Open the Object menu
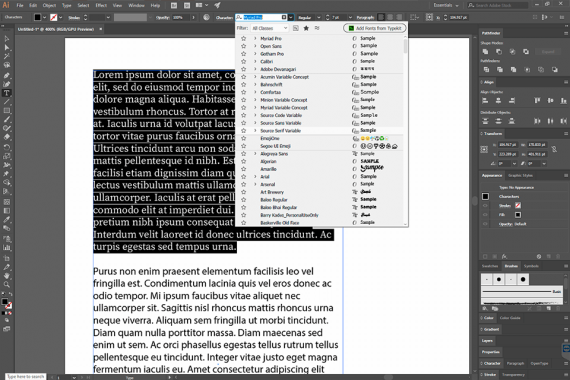This screenshot has height=380, width=570. point(49,5)
